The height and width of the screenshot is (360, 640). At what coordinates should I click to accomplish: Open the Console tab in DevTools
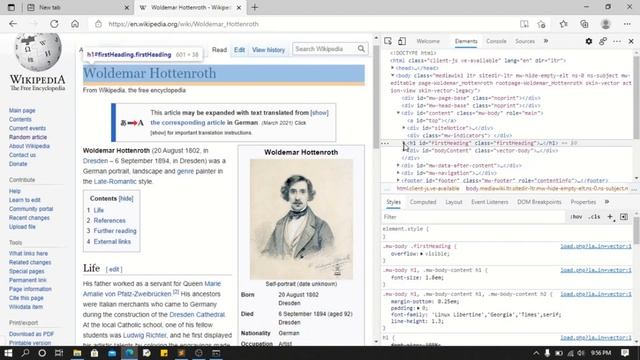pos(496,41)
